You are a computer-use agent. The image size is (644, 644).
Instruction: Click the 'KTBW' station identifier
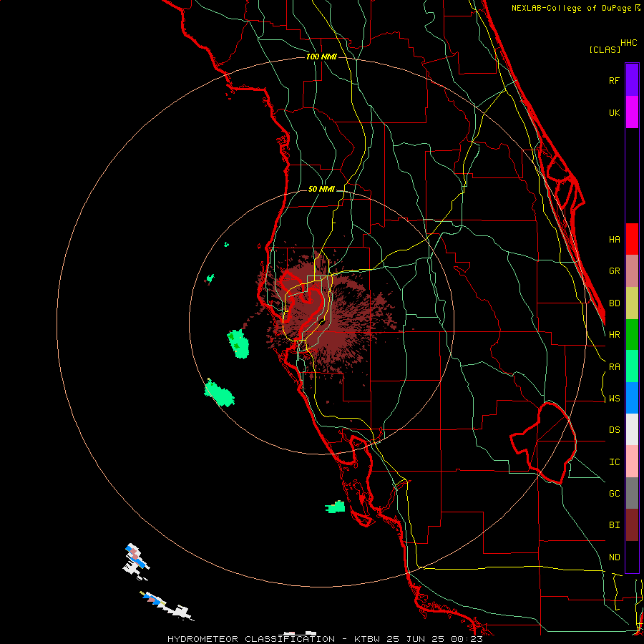(x=367, y=639)
